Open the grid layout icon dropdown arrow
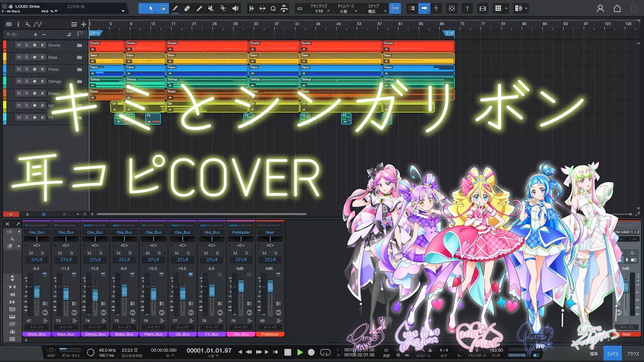 pyautogui.click(x=507, y=9)
